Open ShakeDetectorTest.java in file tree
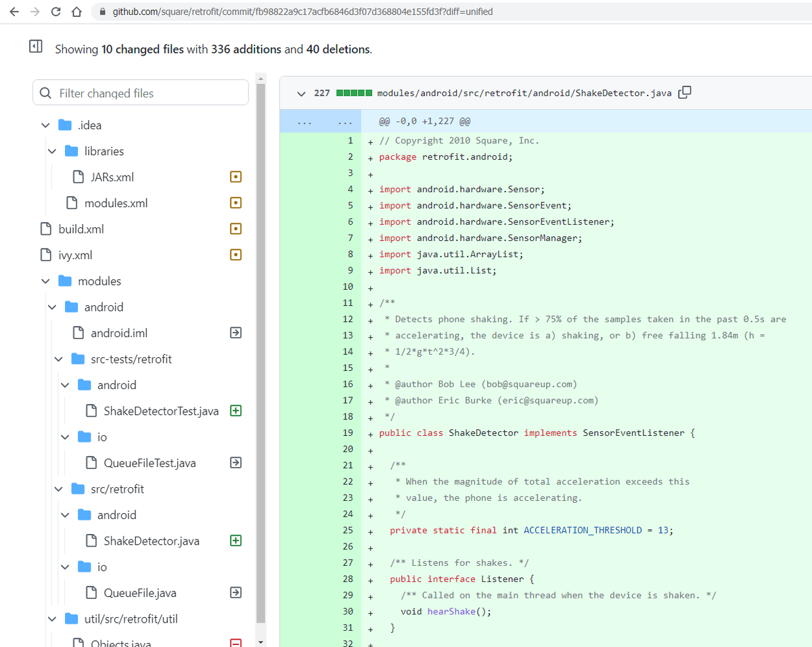 coord(161,411)
